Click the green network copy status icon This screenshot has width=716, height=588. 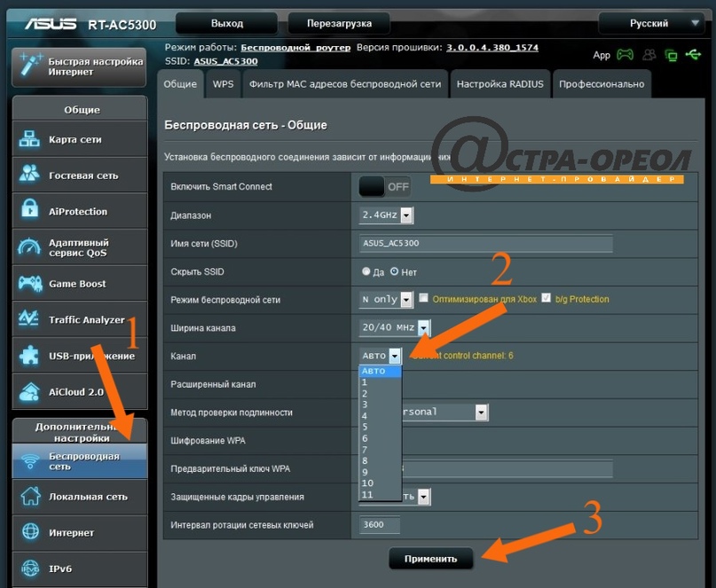671,56
